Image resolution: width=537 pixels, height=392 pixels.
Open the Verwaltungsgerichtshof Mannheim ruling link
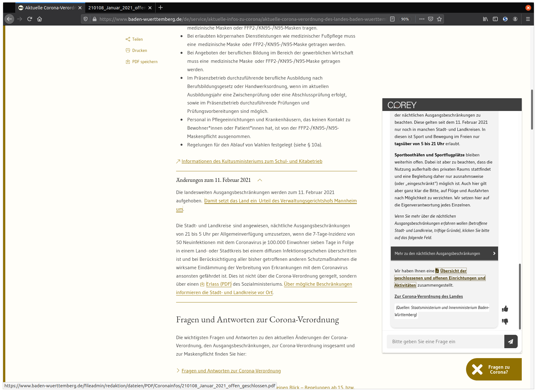click(280, 201)
